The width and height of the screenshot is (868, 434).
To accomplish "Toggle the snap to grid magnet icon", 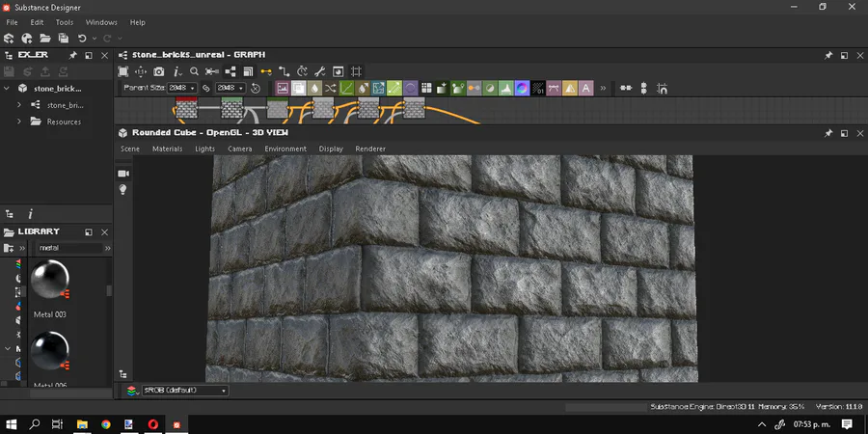I will click(x=662, y=88).
